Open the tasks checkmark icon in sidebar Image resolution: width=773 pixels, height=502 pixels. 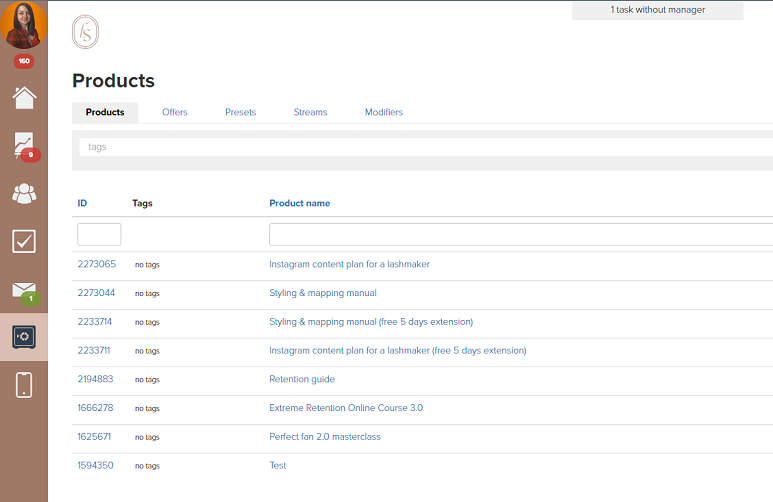24,241
